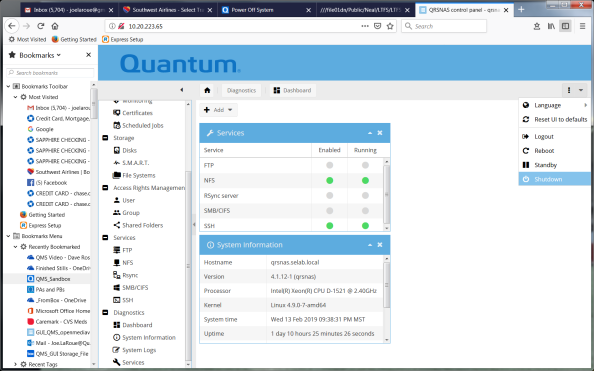This screenshot has width=594, height=371.
Task: Click the home icon in breadcrumb bar
Action: pyautogui.click(x=207, y=90)
